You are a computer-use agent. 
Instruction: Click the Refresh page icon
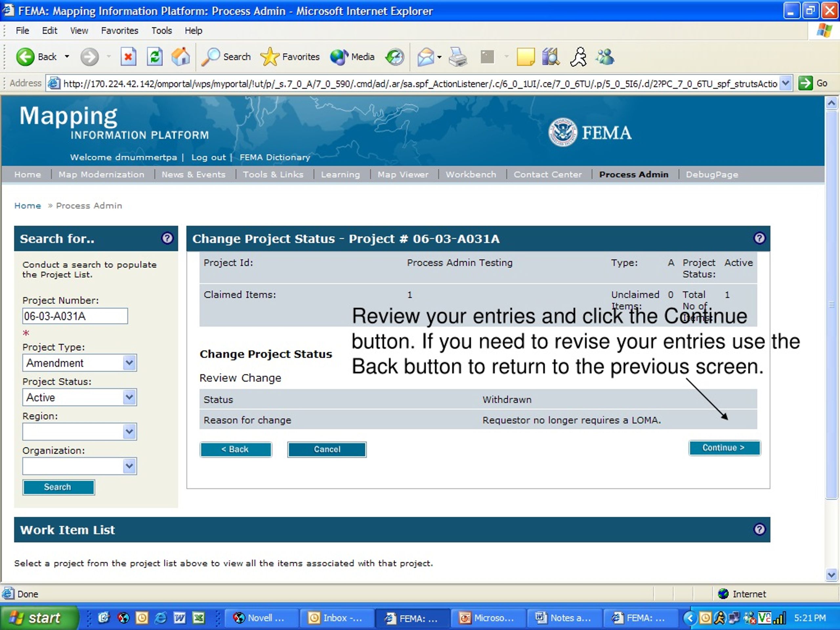tap(155, 57)
